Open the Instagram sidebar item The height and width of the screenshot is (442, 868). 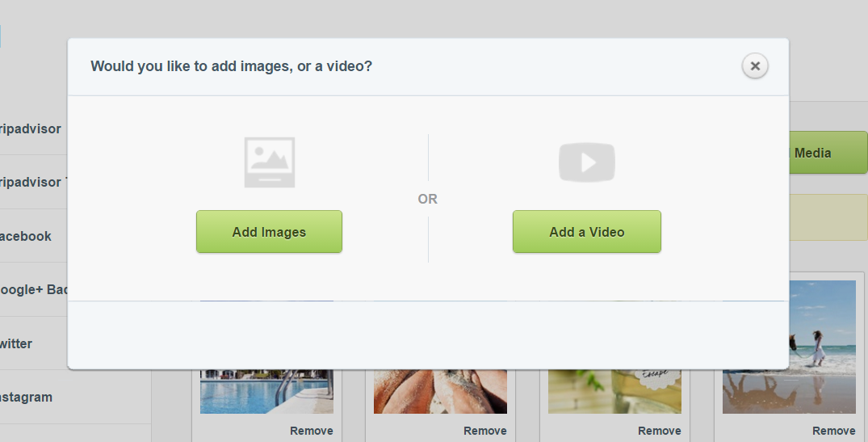[x=27, y=397]
